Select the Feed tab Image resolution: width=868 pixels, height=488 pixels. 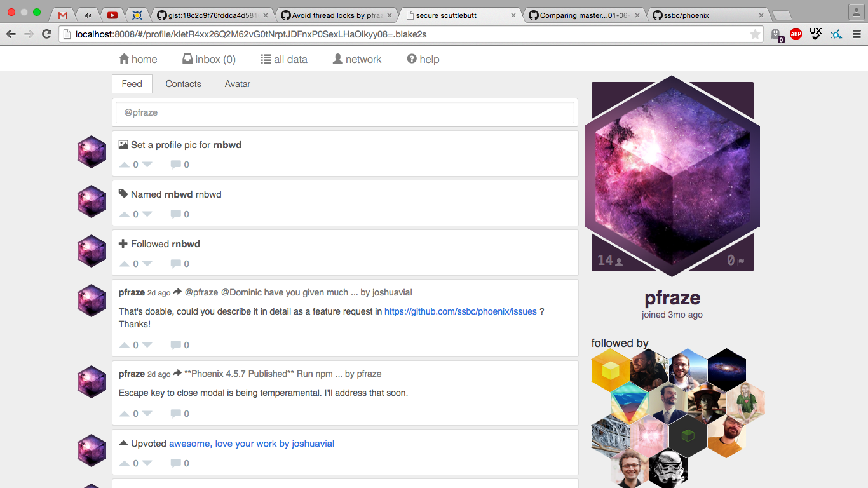[132, 84]
